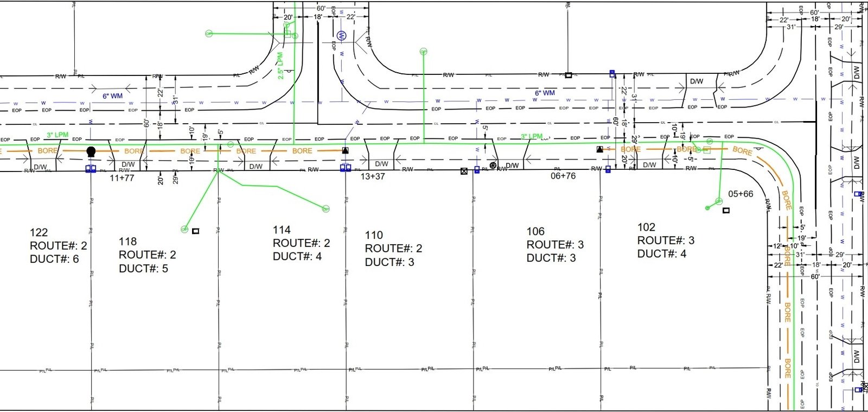The height and width of the screenshot is (412, 868).
Task: Select the small black square beside lot 118
Action: click(196, 231)
